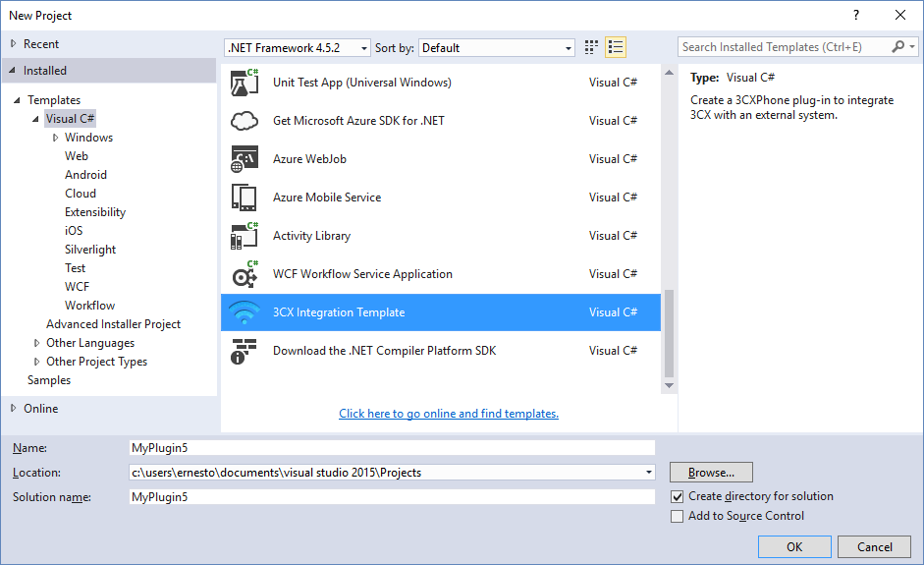Select Unit Test App (Universal Windows) text

tap(361, 83)
